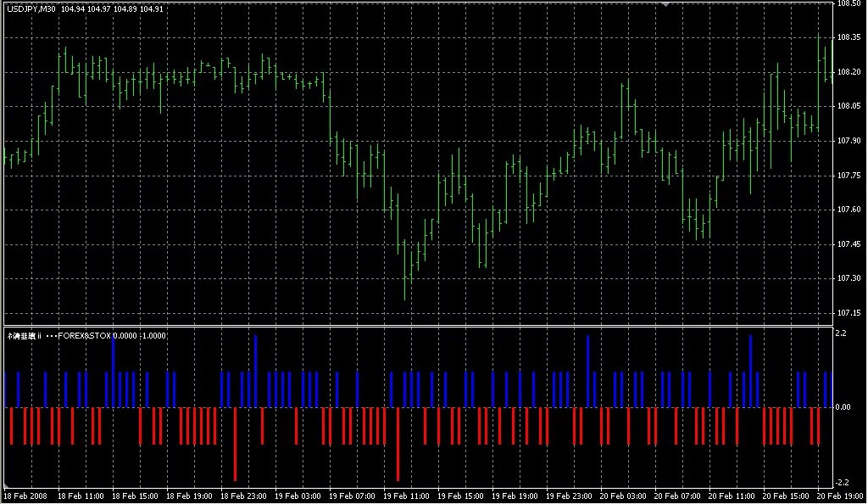Click the 19 Feb 03:00 time label
This screenshot has width=868, height=504.
click(298, 496)
